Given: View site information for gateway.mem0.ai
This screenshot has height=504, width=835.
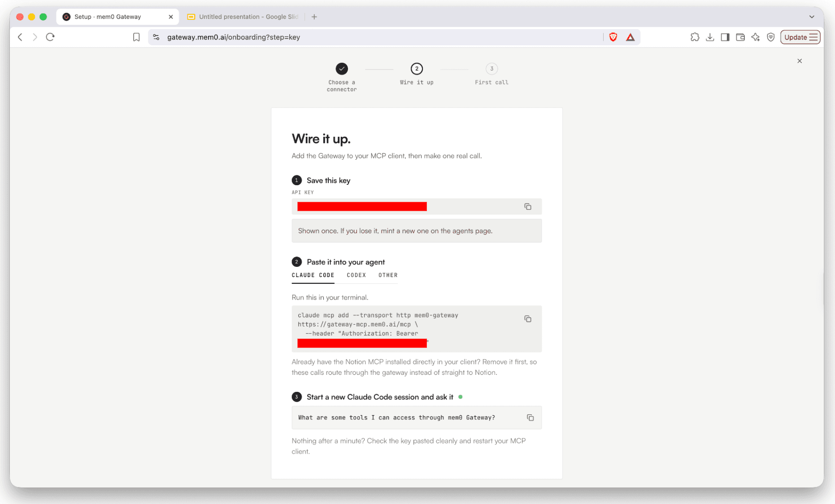Looking at the screenshot, I should (x=156, y=37).
